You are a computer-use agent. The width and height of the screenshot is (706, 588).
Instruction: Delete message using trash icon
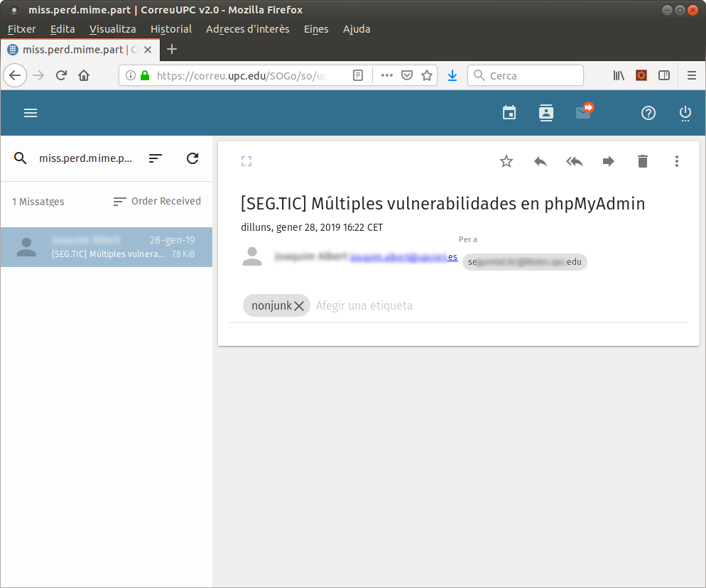642,161
